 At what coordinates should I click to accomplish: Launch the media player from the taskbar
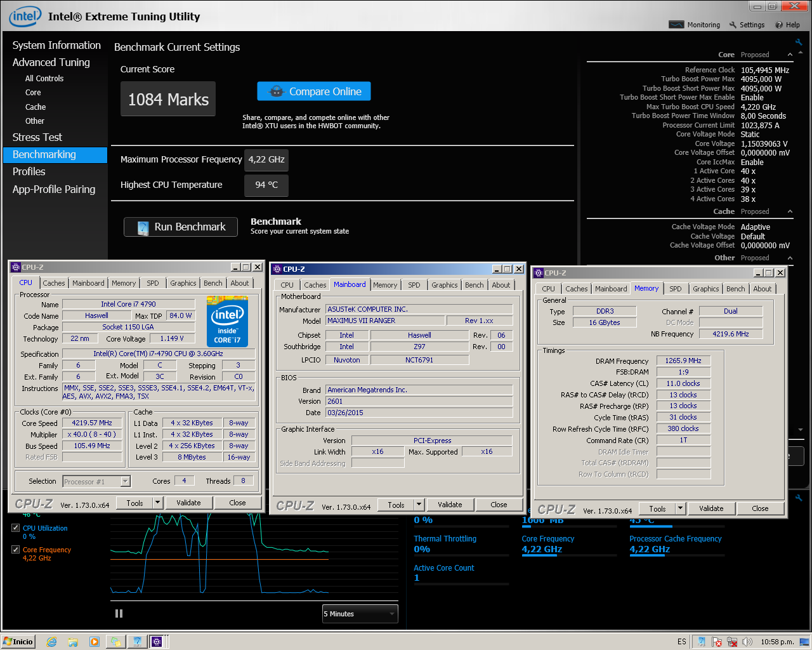(95, 642)
